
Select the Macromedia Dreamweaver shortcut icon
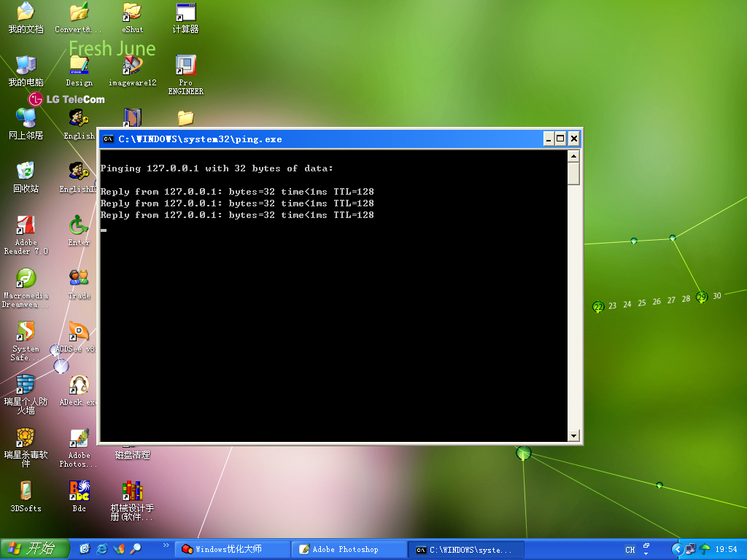click(x=26, y=279)
